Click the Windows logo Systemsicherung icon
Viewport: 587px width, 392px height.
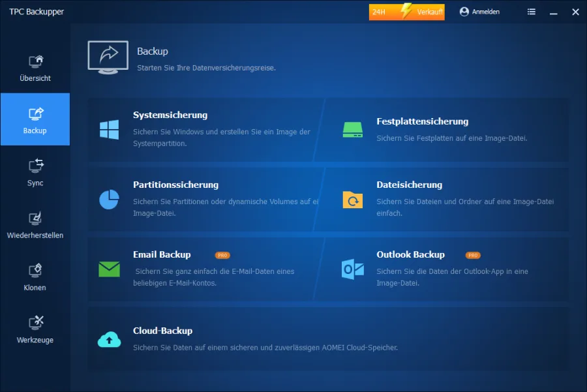tap(110, 130)
